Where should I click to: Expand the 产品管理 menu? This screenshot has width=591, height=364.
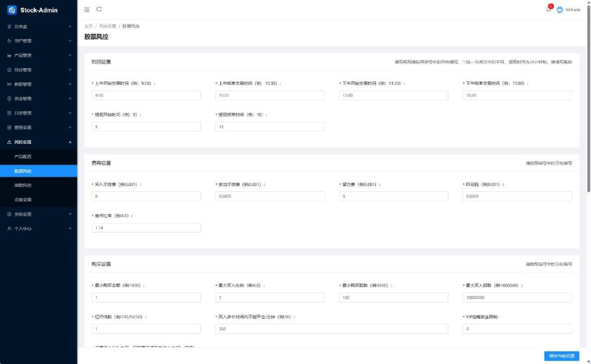pyautogui.click(x=69, y=55)
